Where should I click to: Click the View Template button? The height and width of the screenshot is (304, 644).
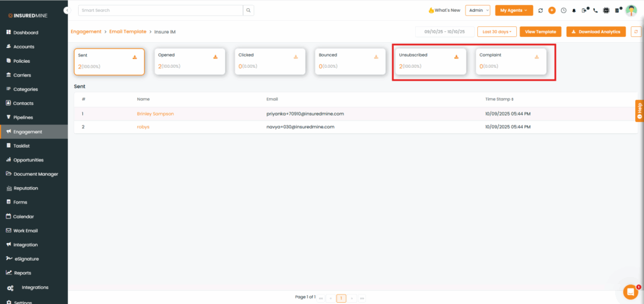coord(540,31)
